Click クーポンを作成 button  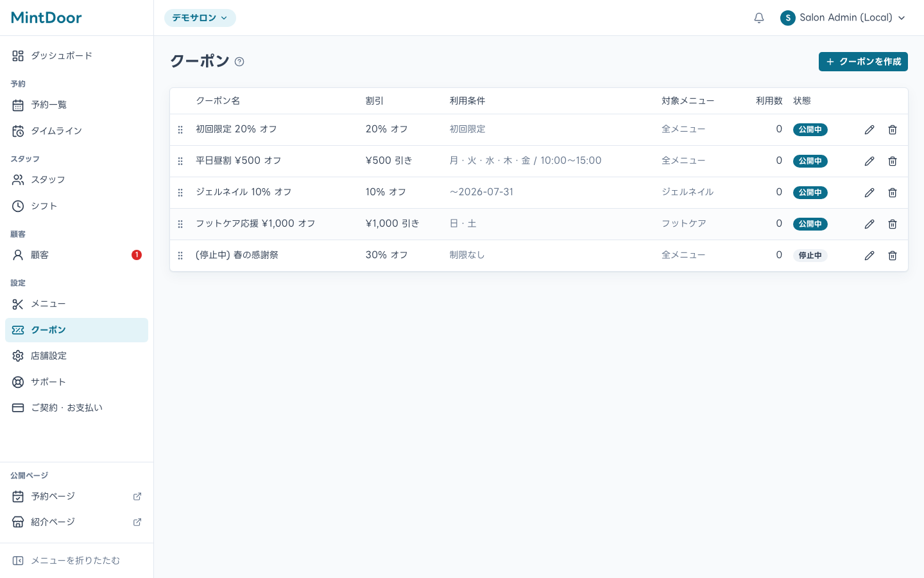pos(863,62)
